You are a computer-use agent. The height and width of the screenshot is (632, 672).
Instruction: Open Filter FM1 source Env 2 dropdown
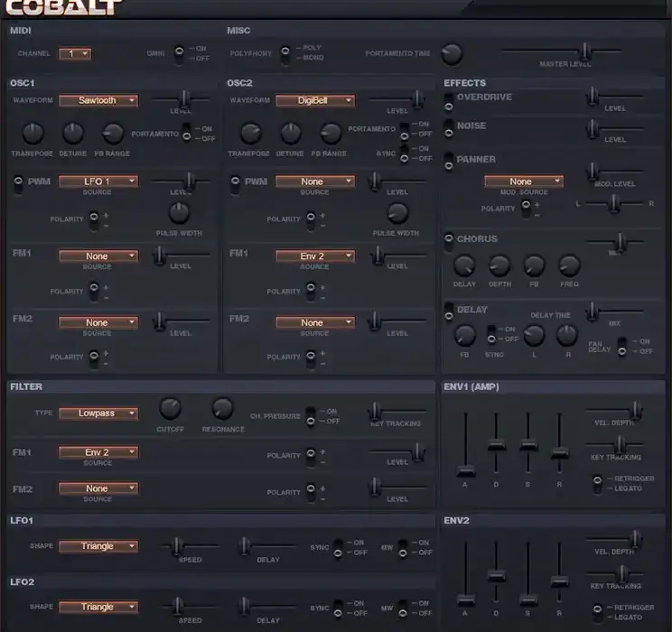[x=98, y=452]
